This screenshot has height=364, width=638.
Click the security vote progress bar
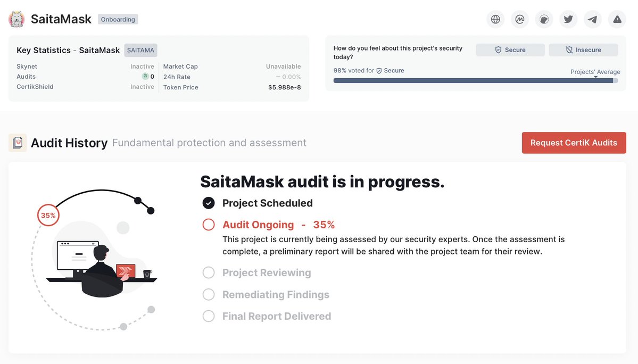click(x=476, y=80)
